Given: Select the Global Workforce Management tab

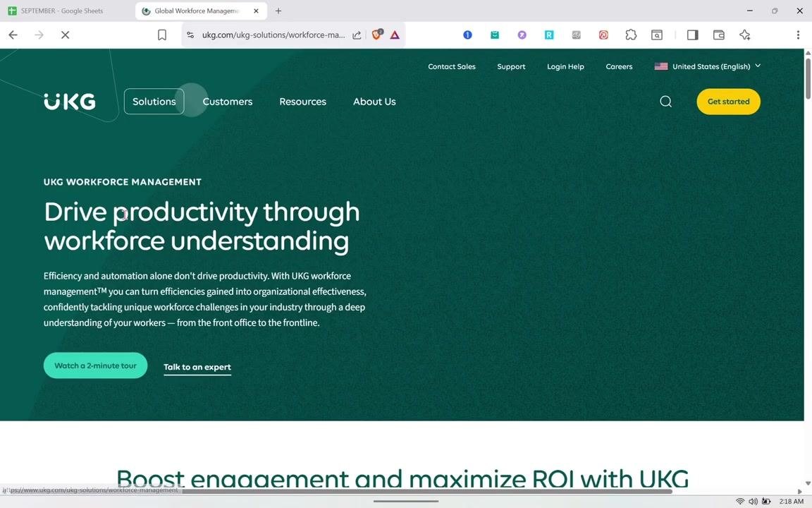Looking at the screenshot, I should click(196, 11).
